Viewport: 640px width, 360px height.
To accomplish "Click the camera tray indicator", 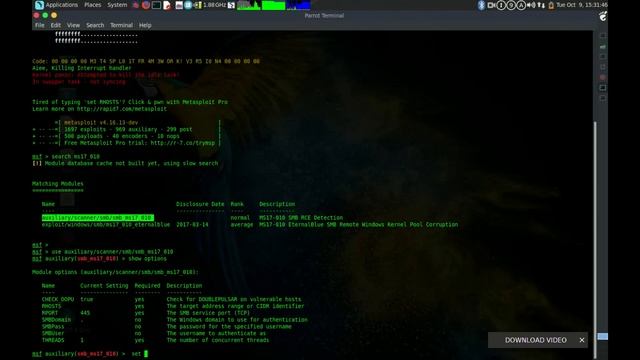I will (x=491, y=5).
